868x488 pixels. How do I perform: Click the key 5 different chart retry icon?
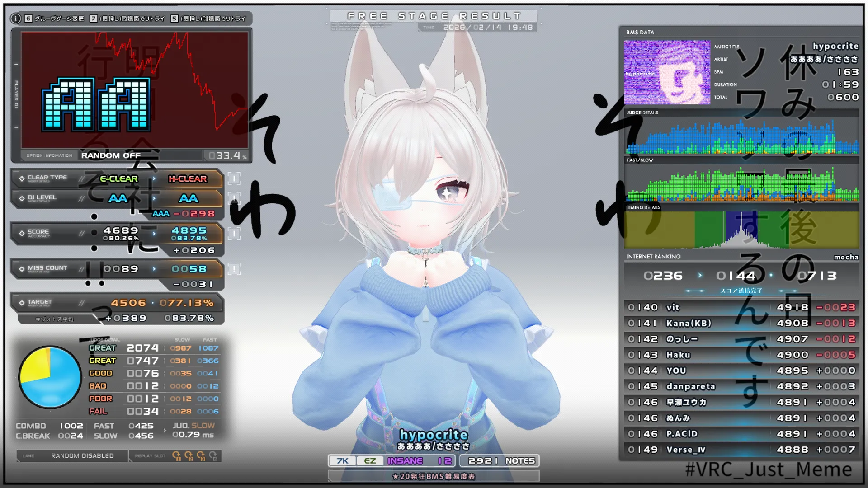coord(175,19)
